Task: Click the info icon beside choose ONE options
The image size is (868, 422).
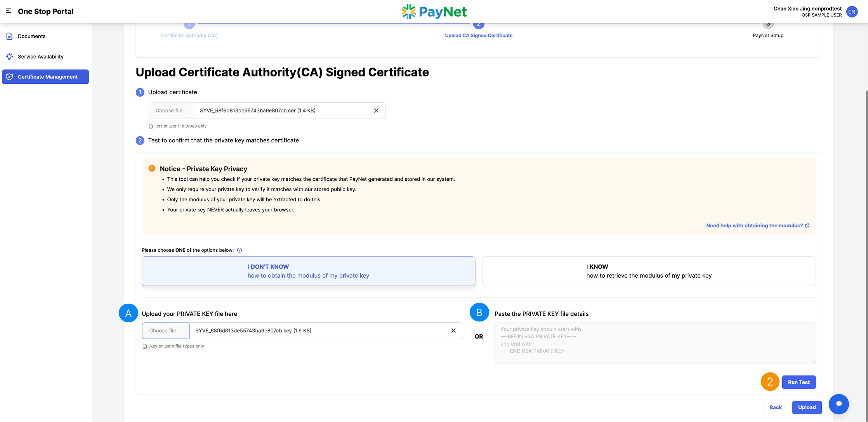Action: 240,250
